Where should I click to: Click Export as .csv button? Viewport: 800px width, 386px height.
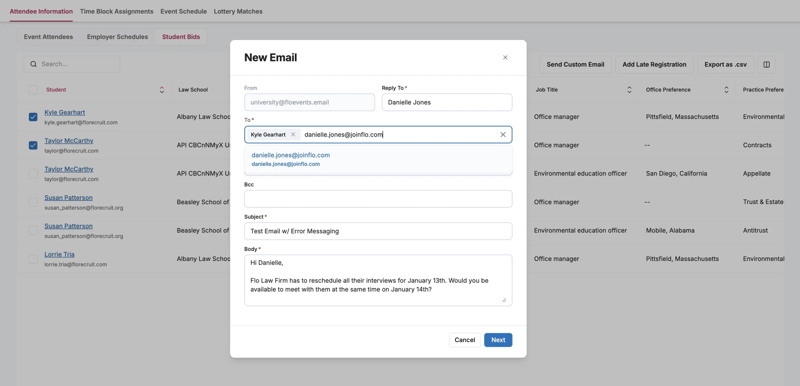click(x=726, y=65)
